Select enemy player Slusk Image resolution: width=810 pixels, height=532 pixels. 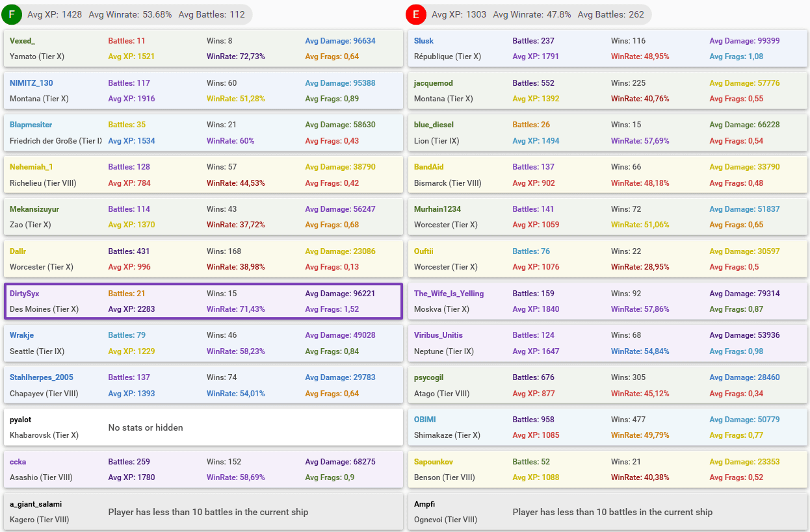point(424,41)
